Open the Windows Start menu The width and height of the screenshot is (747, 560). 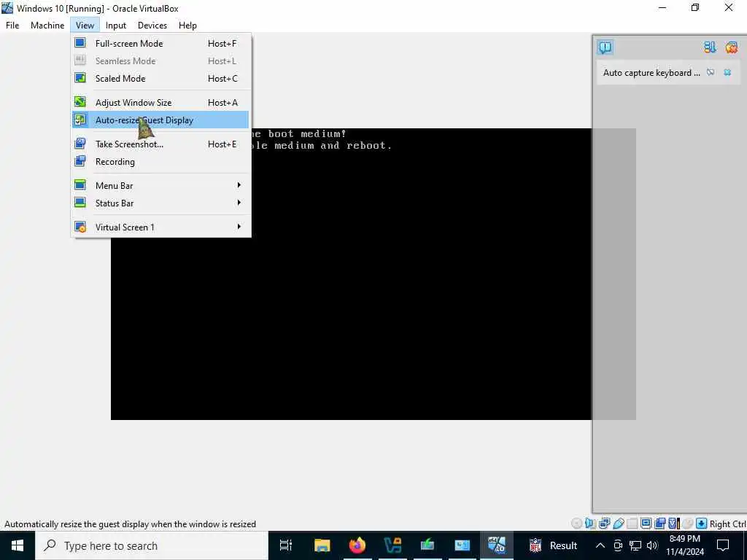pos(18,545)
